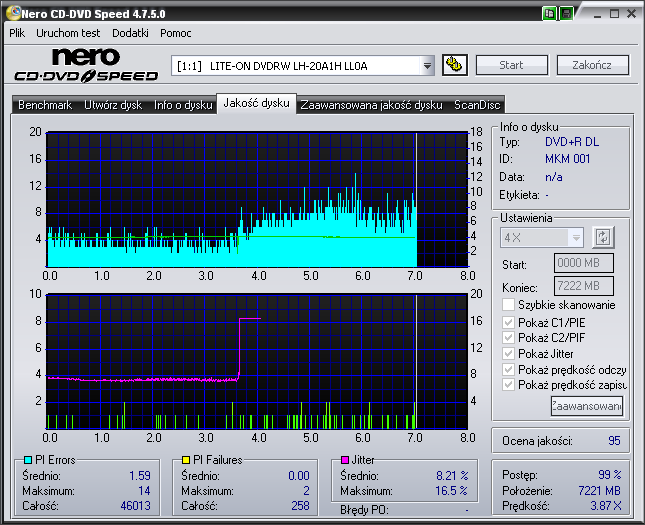645x525 pixels.
Task: Close the Nero CD-DVD Speed window
Action: click(631, 14)
